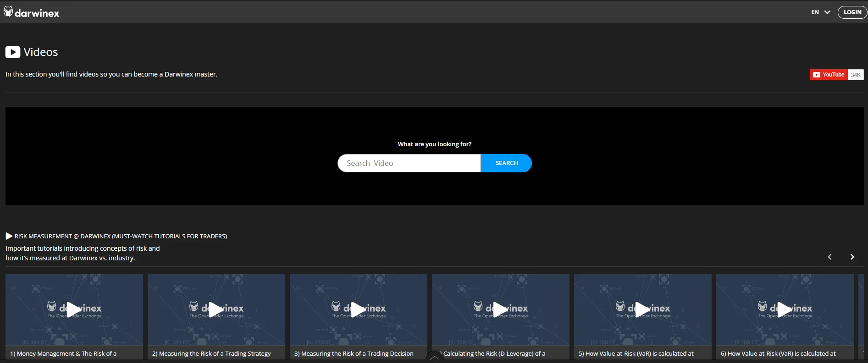Advance carousel with right arrow
The width and height of the screenshot is (868, 363).
(852, 257)
